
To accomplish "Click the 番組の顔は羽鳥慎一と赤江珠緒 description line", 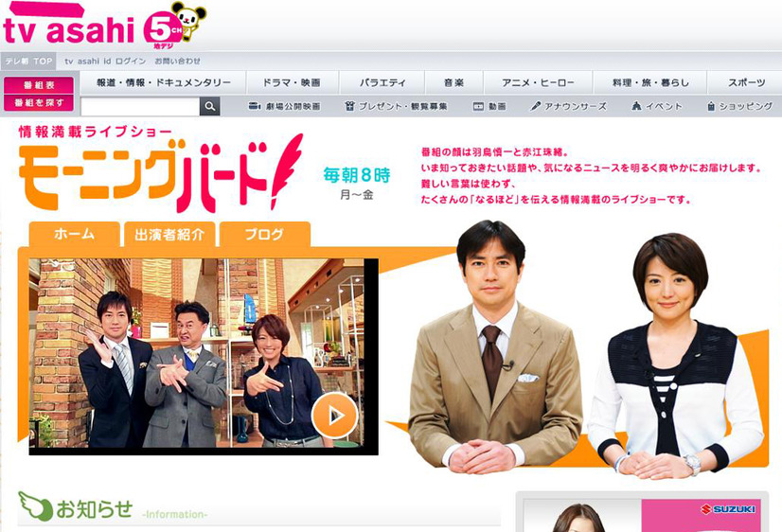I will [495, 152].
